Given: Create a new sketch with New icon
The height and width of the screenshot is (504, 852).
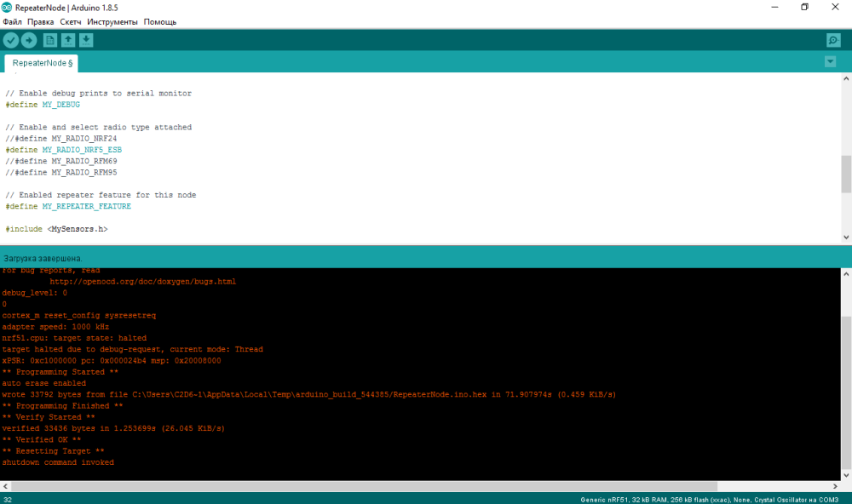Looking at the screenshot, I should click(50, 40).
